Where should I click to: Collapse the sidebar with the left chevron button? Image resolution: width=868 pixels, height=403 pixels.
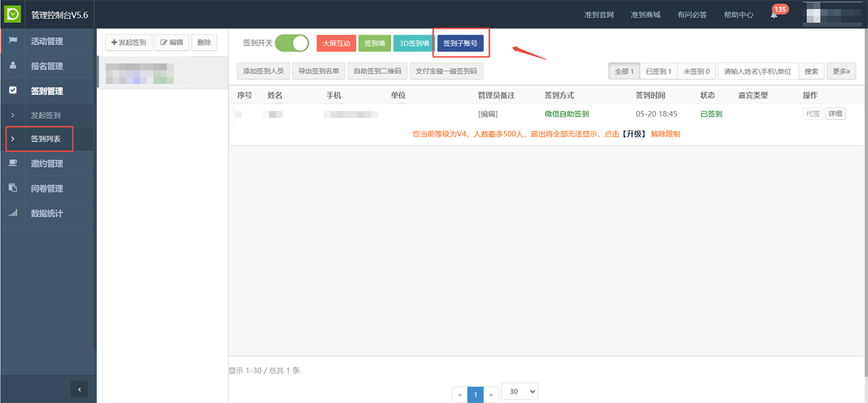[x=79, y=389]
